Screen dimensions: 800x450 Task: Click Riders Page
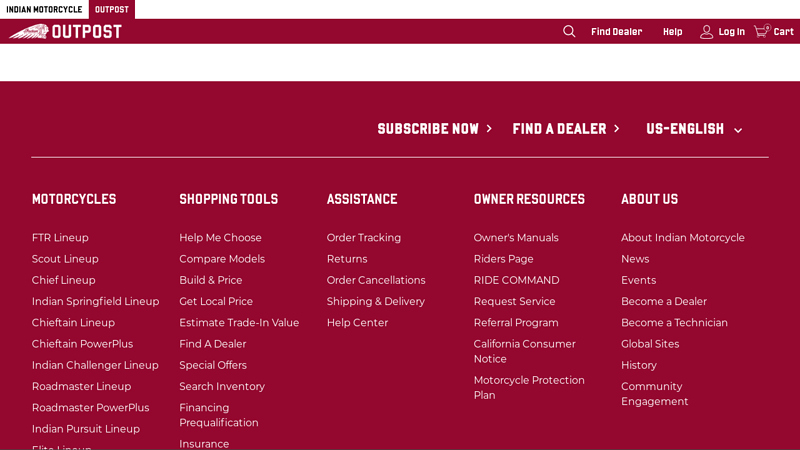(503, 259)
